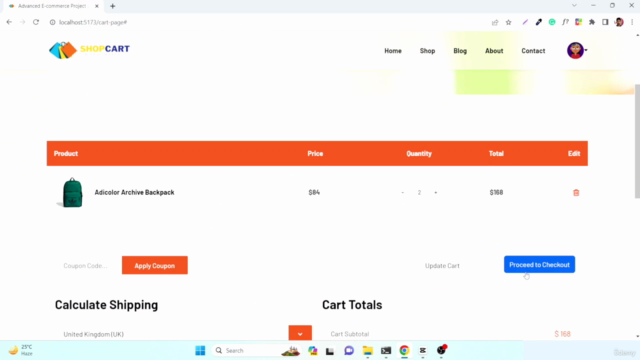Open the Blog menu link
The width and height of the screenshot is (640, 360).
(460, 51)
